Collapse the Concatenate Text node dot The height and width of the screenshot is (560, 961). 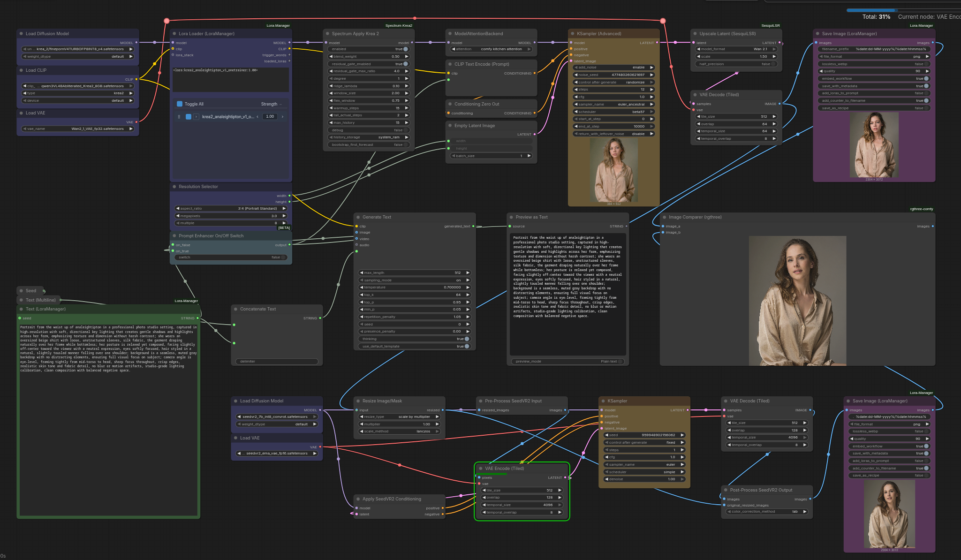click(x=235, y=309)
